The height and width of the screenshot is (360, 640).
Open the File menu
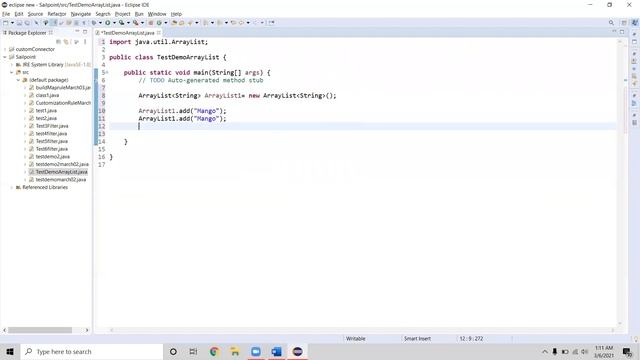click(x=6, y=14)
